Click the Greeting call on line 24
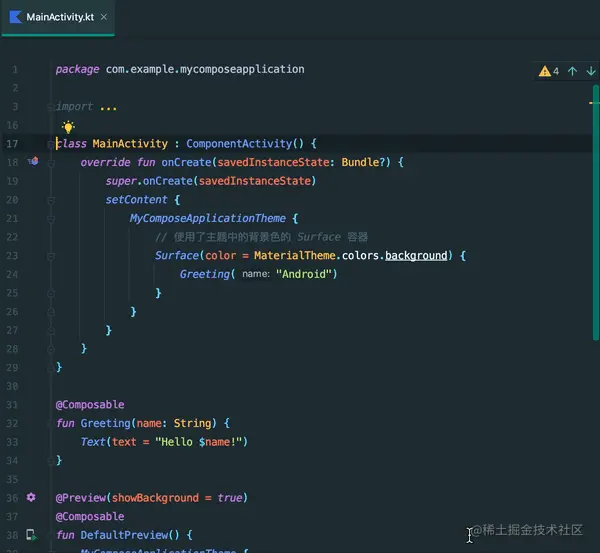This screenshot has height=553, width=600. [x=205, y=274]
